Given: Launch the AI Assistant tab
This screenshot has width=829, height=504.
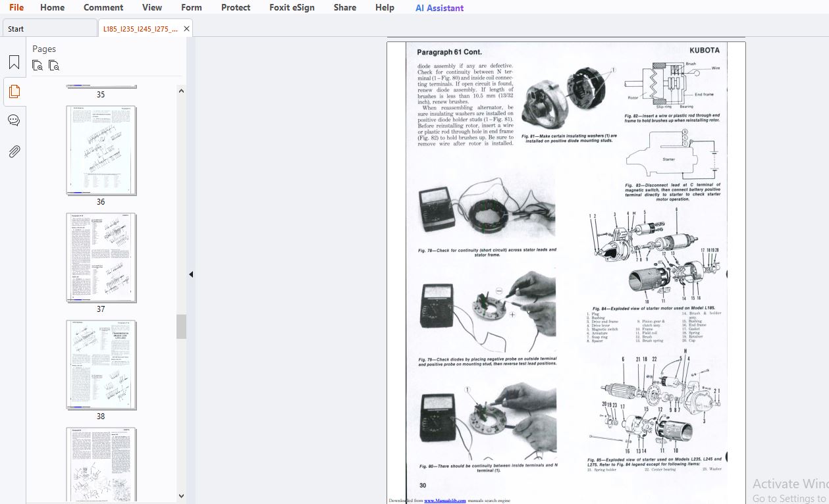Looking at the screenshot, I should [x=439, y=8].
